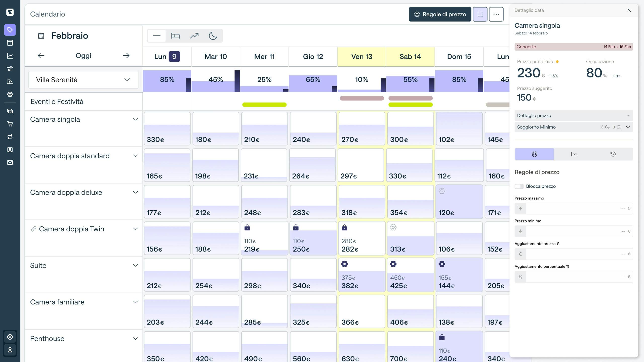644x362 pixels.
Task: Select Camera doppia standard 264€ cell on Gio 12
Action: tap(312, 165)
